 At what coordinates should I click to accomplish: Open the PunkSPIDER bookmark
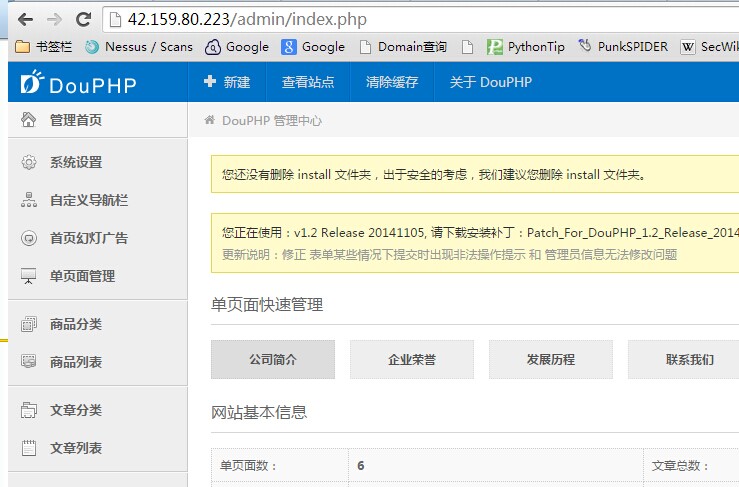623,47
